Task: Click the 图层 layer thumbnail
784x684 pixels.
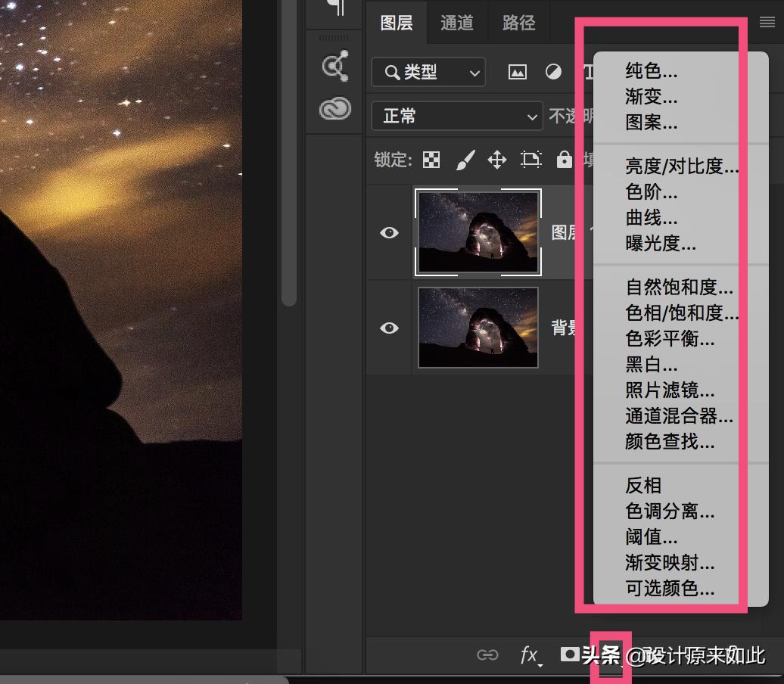Action: [478, 232]
